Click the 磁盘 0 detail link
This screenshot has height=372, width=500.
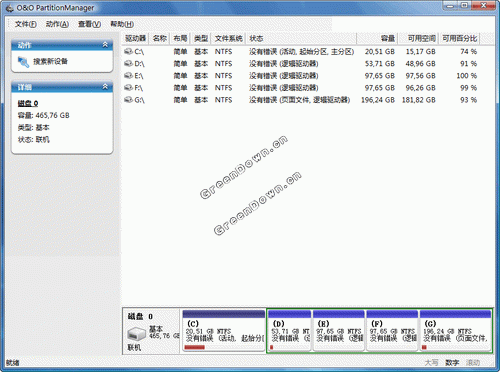click(x=28, y=103)
